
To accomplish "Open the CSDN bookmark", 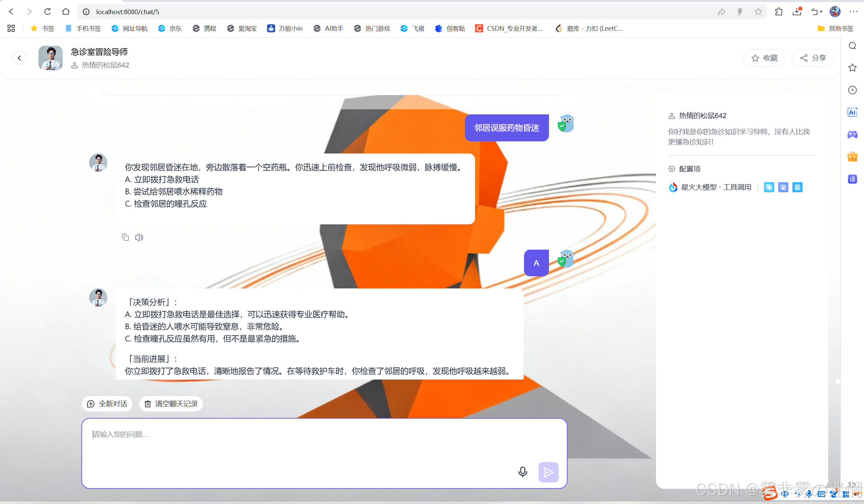I will [x=509, y=28].
